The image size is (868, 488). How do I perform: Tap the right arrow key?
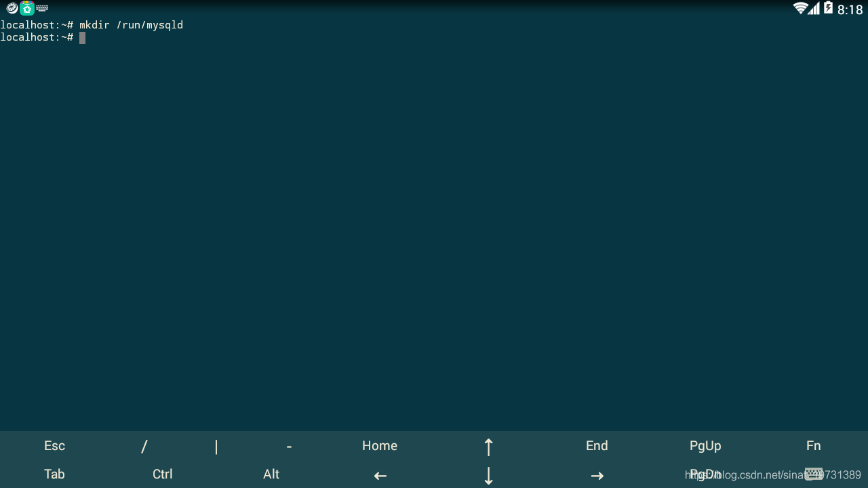[597, 475]
